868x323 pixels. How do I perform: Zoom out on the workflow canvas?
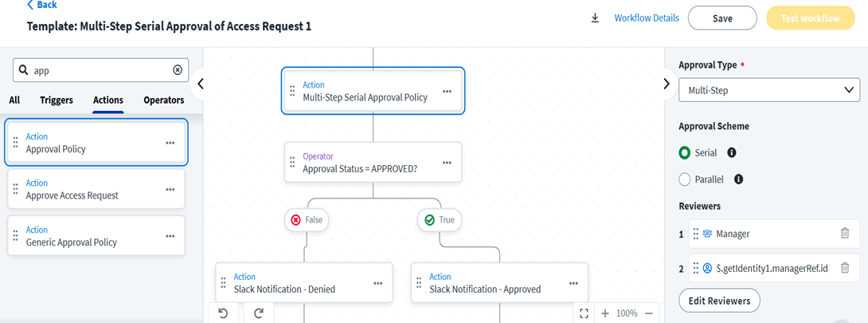tap(649, 313)
